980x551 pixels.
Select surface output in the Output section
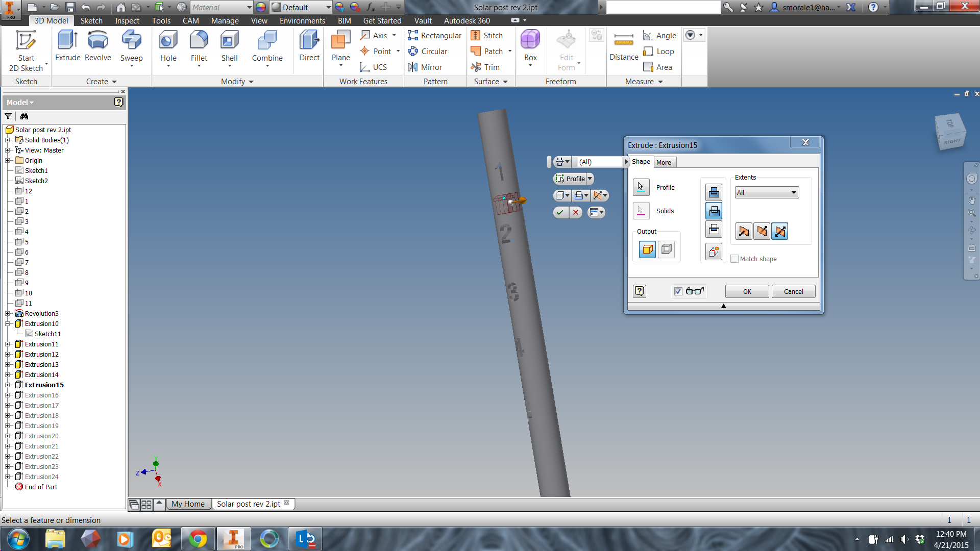coord(667,249)
